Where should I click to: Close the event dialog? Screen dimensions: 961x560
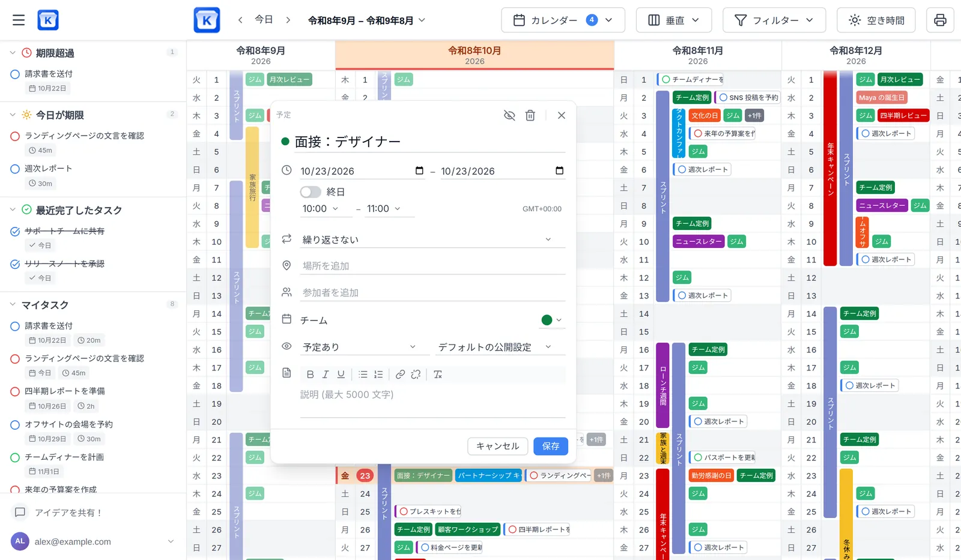coord(562,115)
